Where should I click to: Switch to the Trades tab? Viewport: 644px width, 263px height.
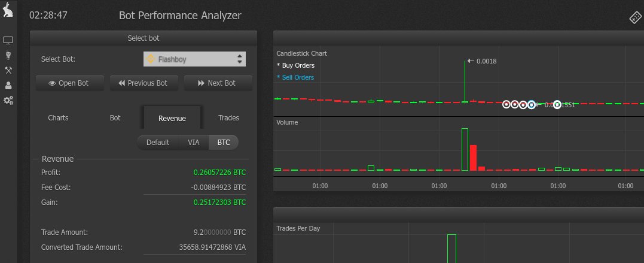[x=228, y=118]
